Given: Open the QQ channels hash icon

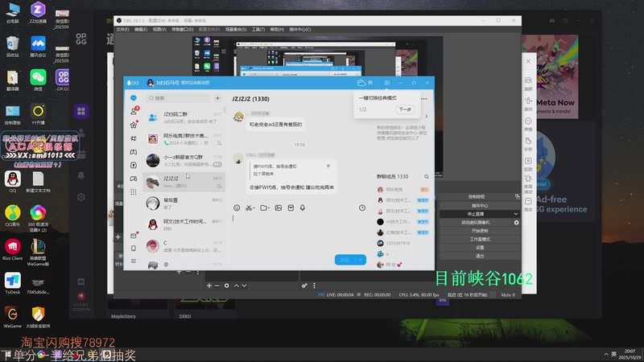Looking at the screenshot, I should click(134, 138).
